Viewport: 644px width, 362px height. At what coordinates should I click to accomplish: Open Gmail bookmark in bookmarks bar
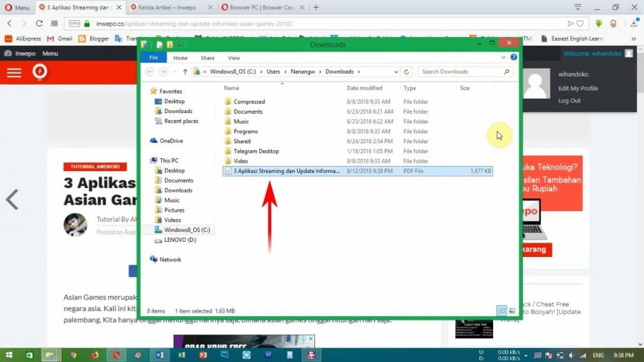point(60,38)
